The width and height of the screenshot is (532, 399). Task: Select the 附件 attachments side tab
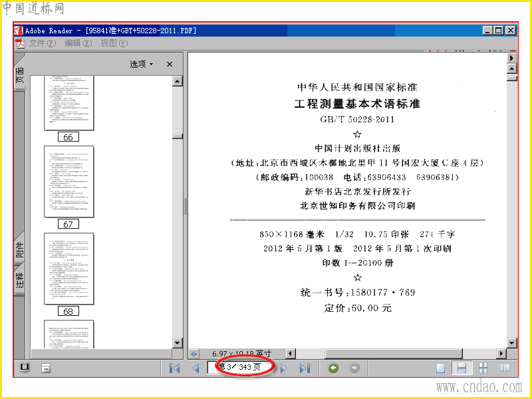pyautogui.click(x=20, y=249)
